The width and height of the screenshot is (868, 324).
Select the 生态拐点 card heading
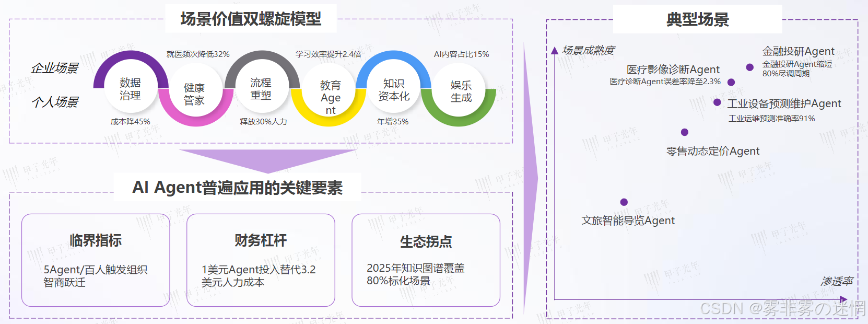click(x=426, y=241)
